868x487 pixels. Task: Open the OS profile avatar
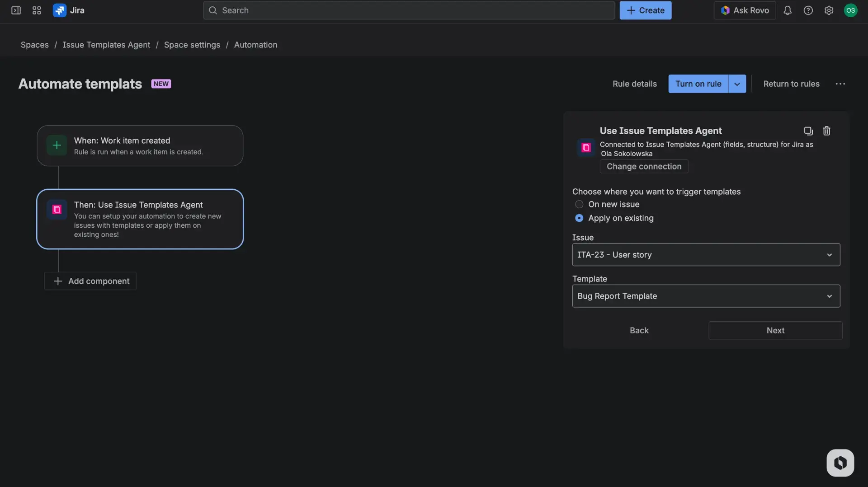pos(851,10)
